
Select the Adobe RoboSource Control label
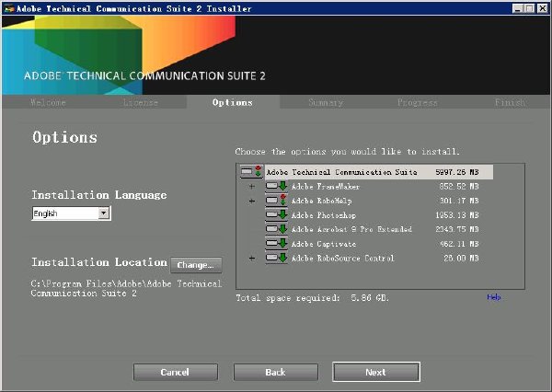(342, 259)
